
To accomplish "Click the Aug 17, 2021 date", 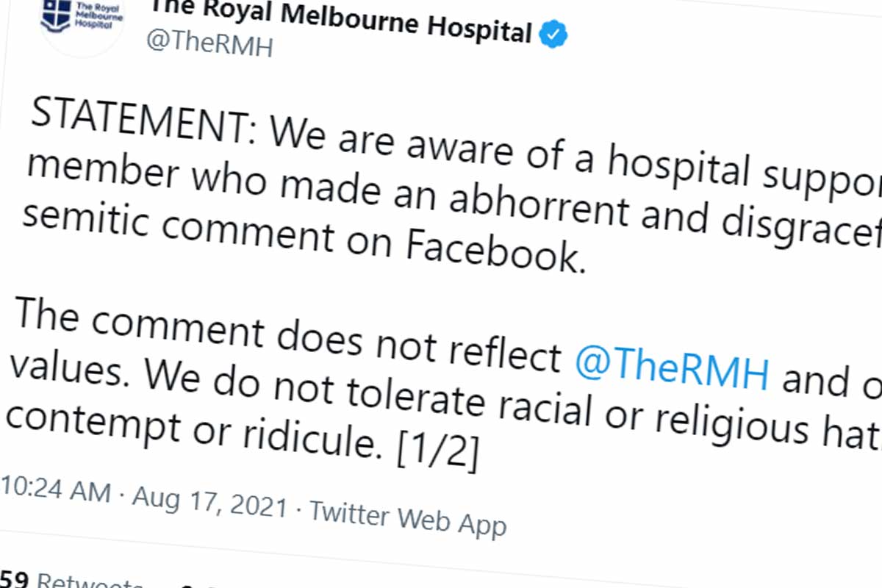I will point(209,502).
